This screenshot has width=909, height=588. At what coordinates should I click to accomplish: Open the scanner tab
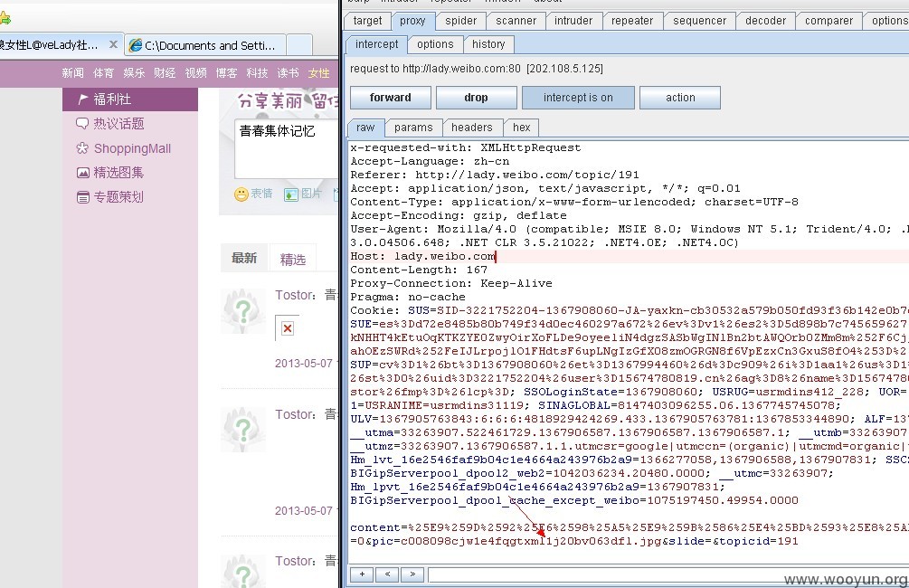[x=516, y=21]
